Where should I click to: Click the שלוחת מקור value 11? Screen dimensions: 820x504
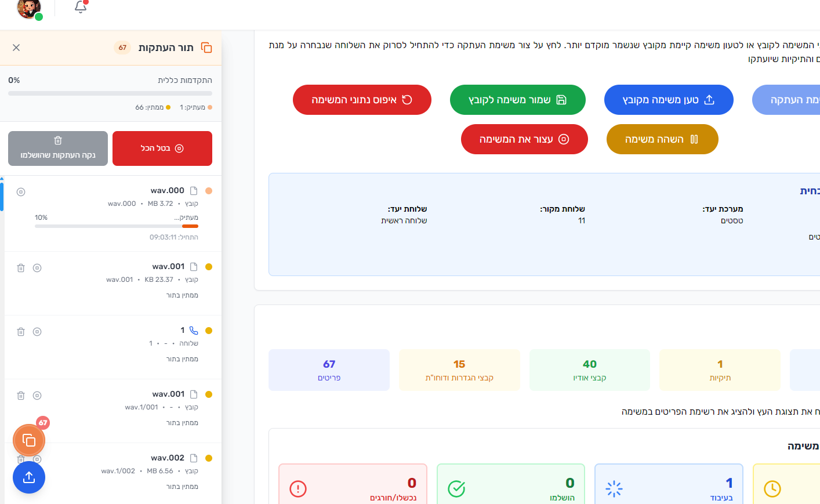point(582,220)
